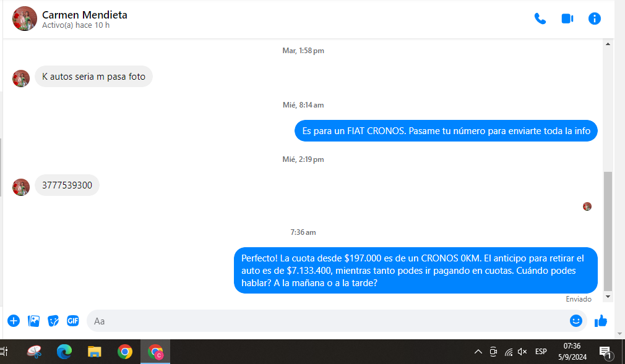Screen dimensions: 625x364
Task: Attach a photo or file
Action: pos(33,321)
